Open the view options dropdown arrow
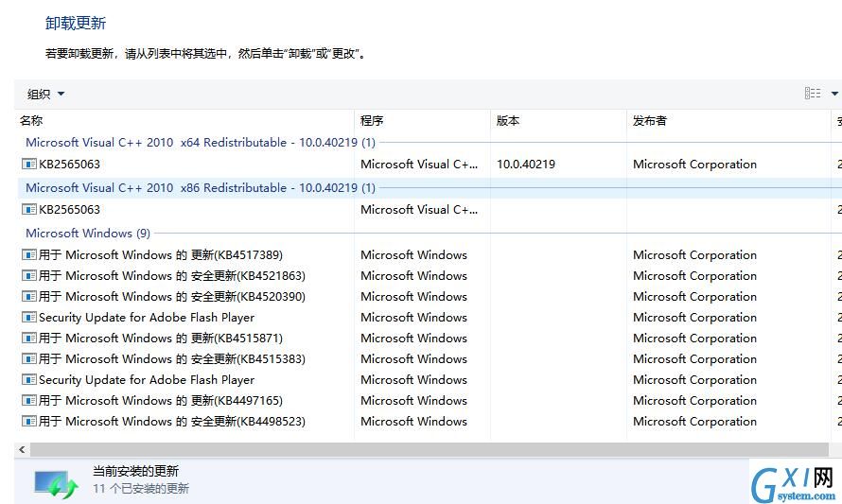This screenshot has height=504, width=842. (x=834, y=94)
